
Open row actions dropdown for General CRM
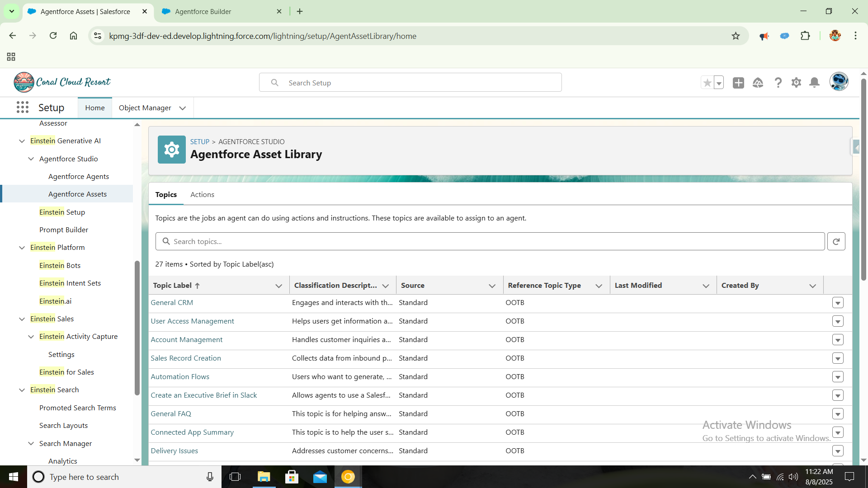point(838,303)
